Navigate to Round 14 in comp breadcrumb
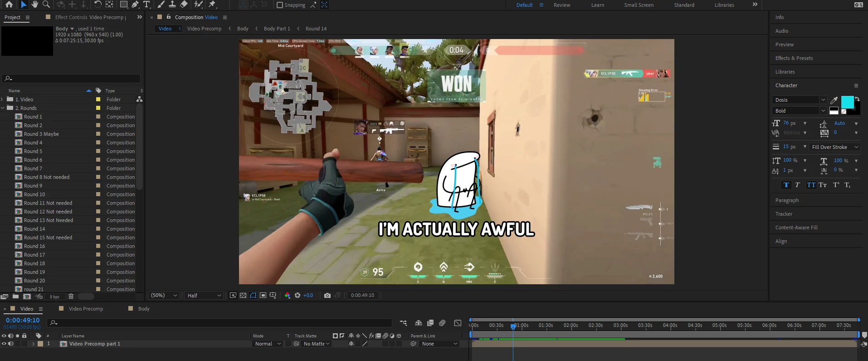The height and width of the screenshot is (361, 868). (x=316, y=29)
